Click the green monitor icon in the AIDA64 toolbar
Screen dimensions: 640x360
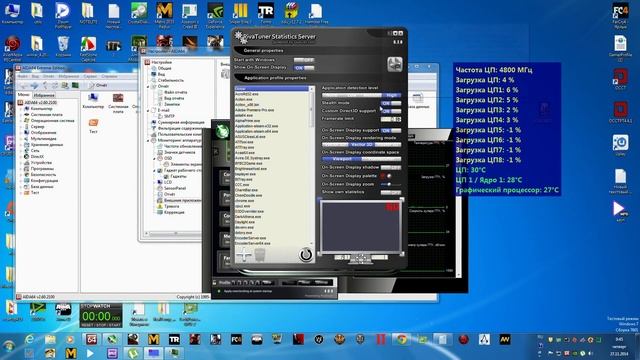(75, 85)
